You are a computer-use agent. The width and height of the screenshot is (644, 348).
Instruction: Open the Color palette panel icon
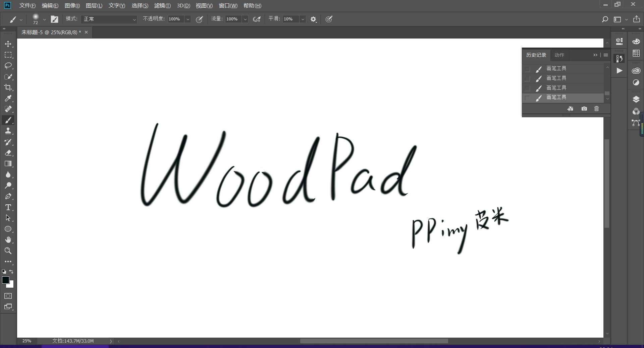[x=636, y=42]
